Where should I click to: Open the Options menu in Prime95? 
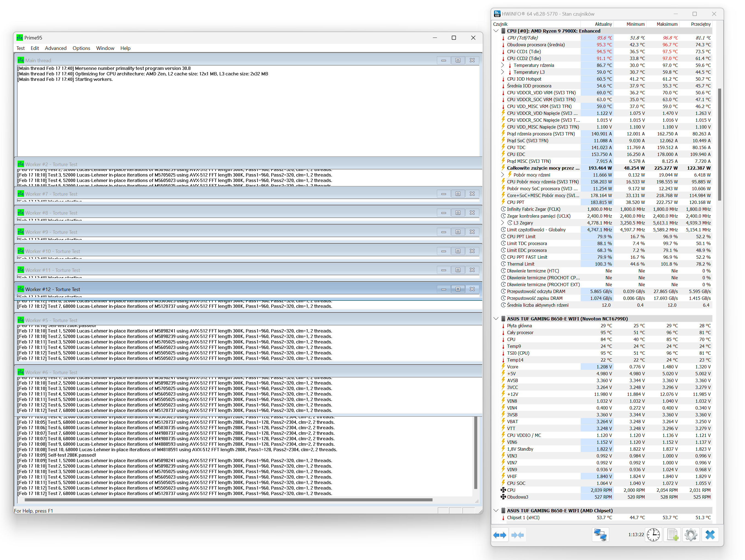[81, 48]
